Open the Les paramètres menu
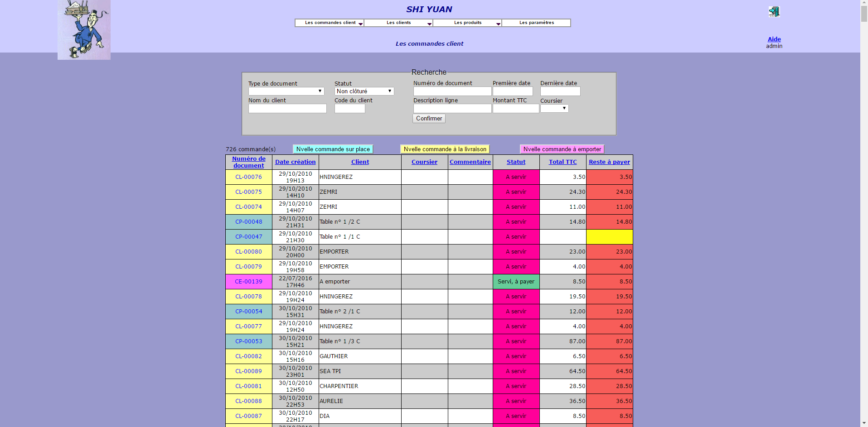Viewport: 868px width, 427px height. pyautogui.click(x=536, y=23)
